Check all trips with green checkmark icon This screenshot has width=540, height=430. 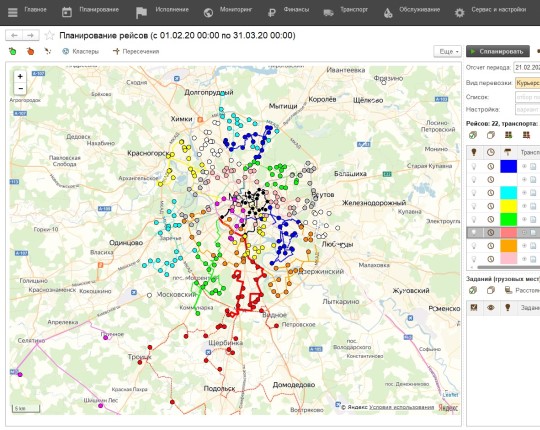click(474, 135)
